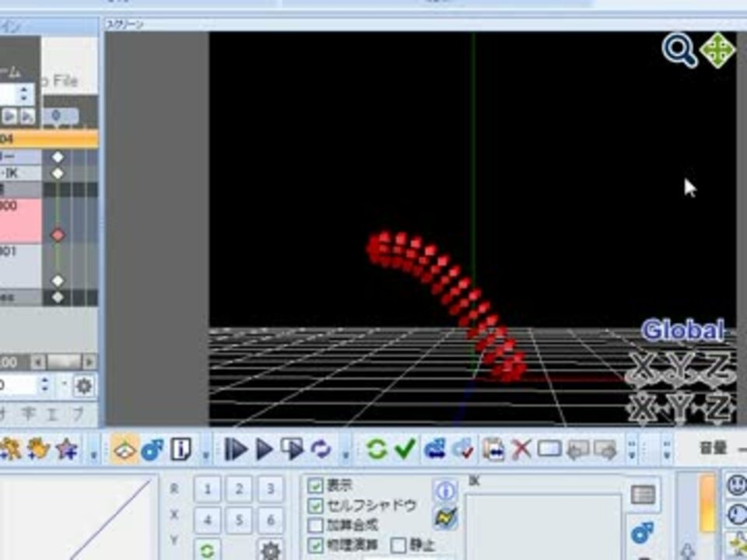
Task: Click the green four-arrow move view icon
Action: tap(717, 50)
